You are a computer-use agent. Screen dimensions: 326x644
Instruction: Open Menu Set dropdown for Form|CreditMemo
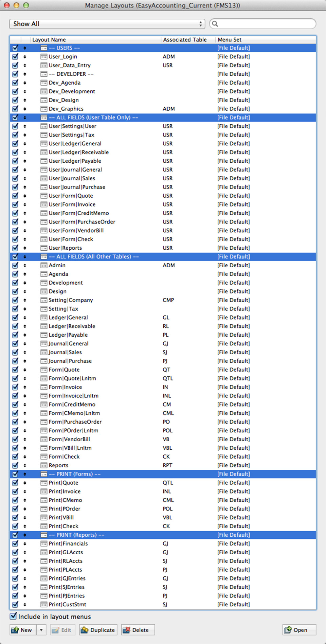pyautogui.click(x=234, y=405)
